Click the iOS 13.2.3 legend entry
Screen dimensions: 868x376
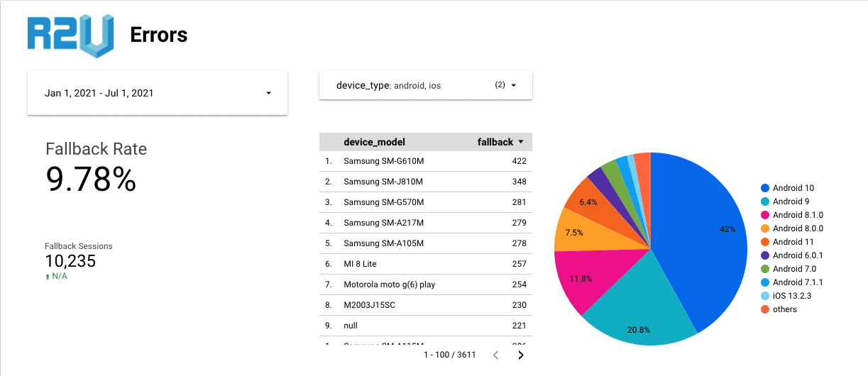tap(788, 296)
